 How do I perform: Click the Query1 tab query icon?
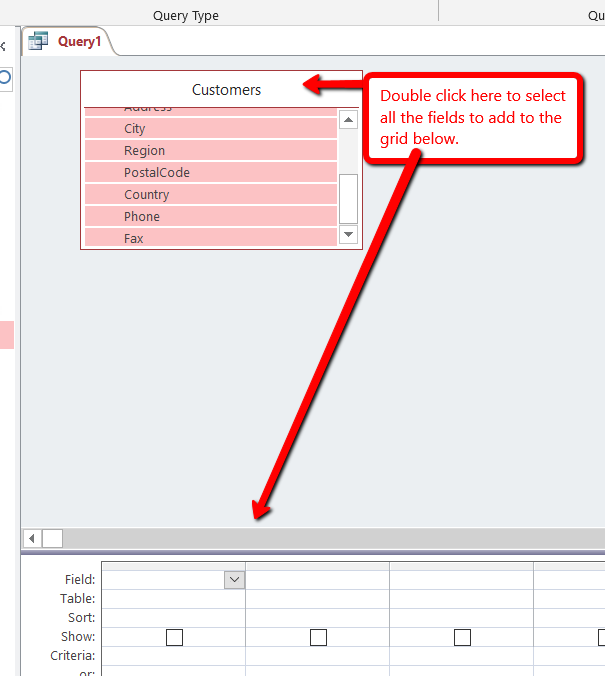click(x=38, y=41)
